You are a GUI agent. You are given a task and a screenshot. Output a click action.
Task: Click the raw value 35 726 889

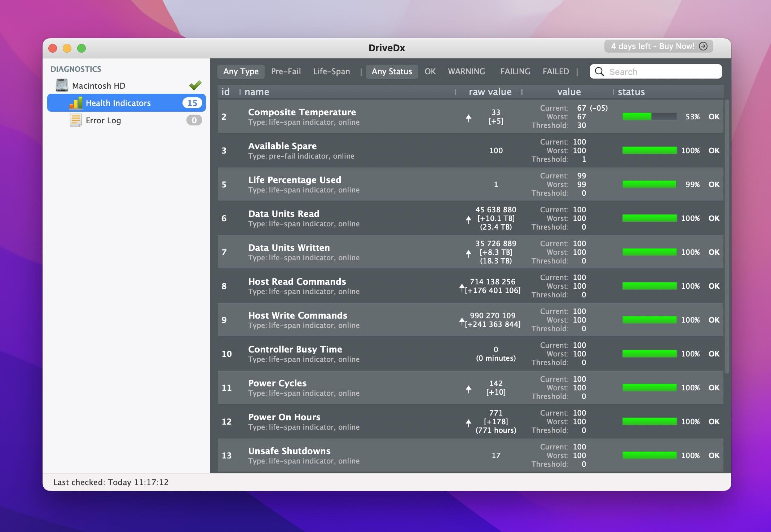coord(496,243)
